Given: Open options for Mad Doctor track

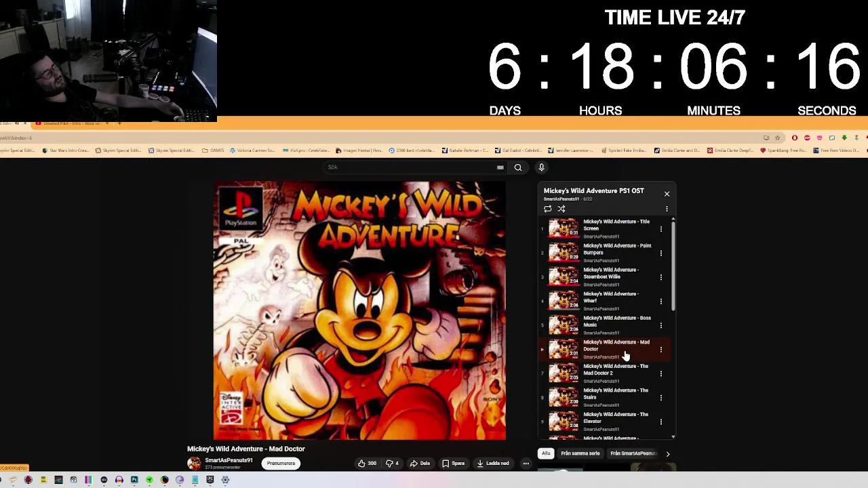Looking at the screenshot, I should coord(661,350).
